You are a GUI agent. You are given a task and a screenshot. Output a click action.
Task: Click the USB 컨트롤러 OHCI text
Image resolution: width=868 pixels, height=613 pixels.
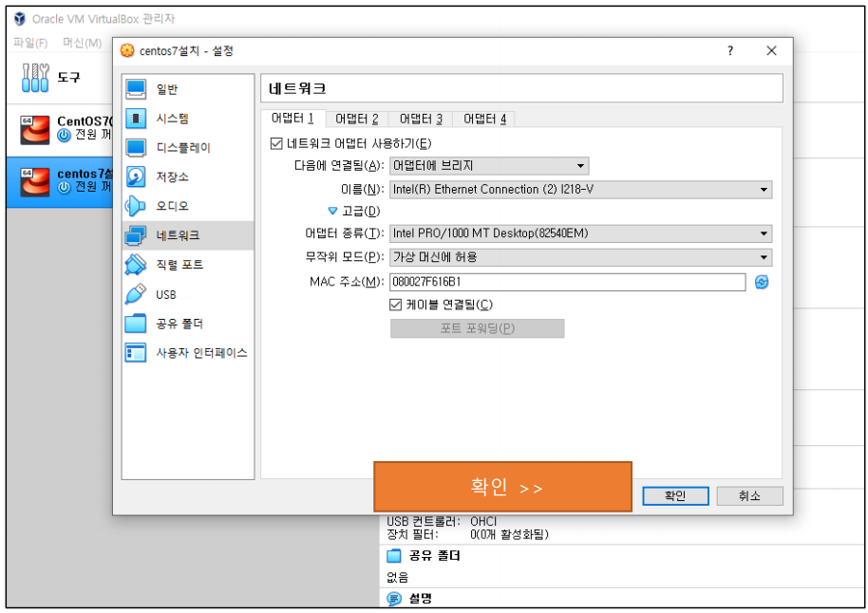442,521
